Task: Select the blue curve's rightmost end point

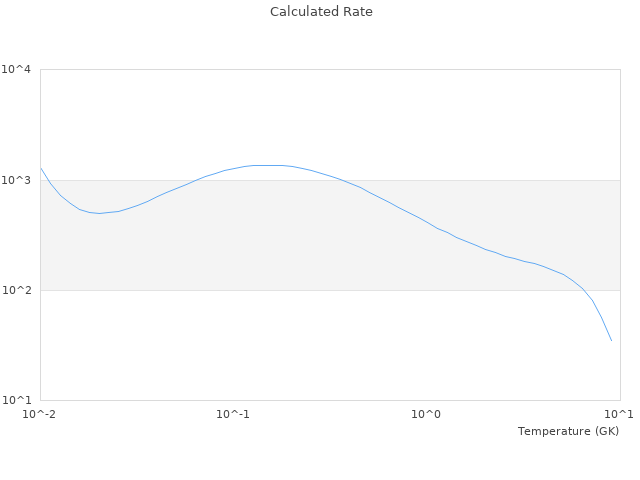Action: pos(611,341)
